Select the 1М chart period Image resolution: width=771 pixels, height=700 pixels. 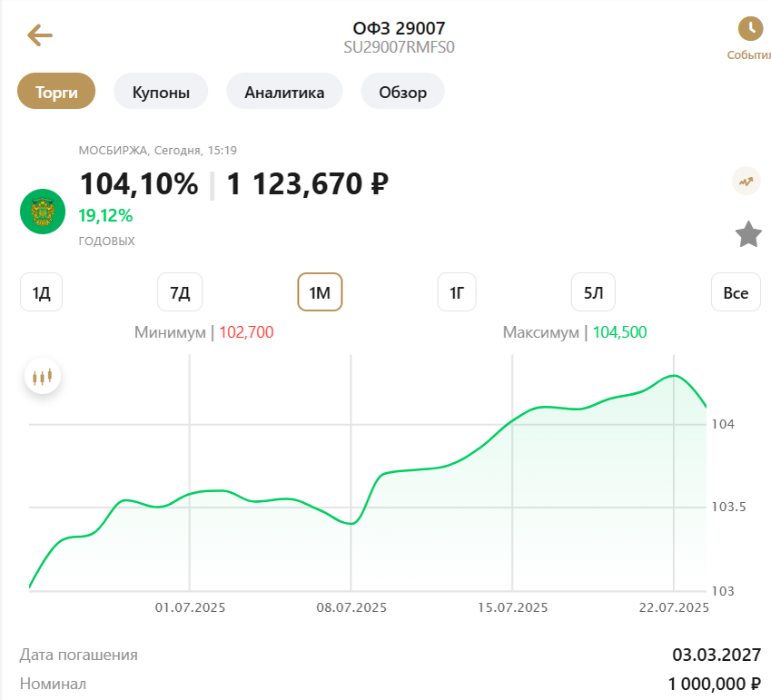coord(320,292)
